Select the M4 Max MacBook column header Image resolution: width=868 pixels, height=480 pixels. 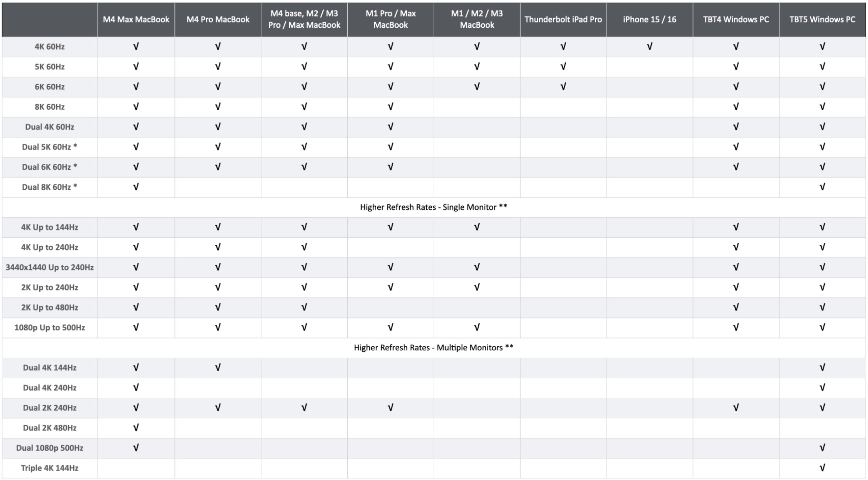[x=136, y=19]
